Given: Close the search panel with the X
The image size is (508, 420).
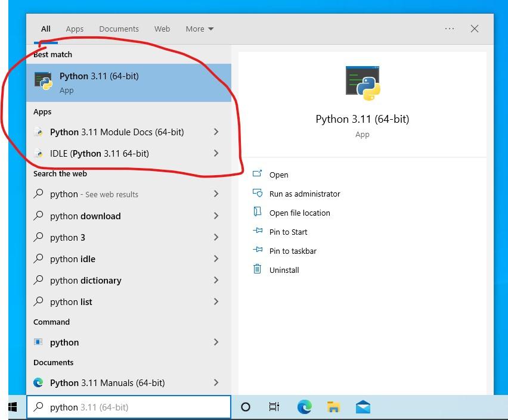Looking at the screenshot, I should pos(475,29).
